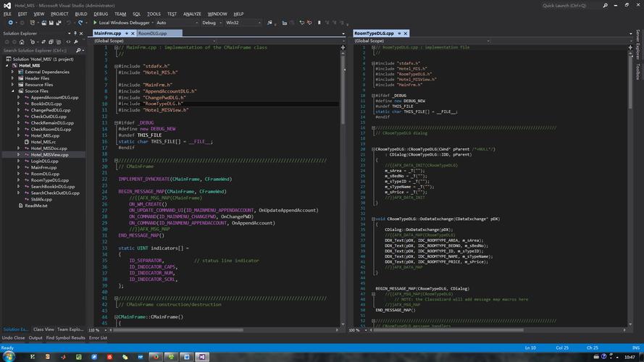The height and width of the screenshot is (362, 644).
Task: Click the Search Solution Explorer input field
Action: 38,51
